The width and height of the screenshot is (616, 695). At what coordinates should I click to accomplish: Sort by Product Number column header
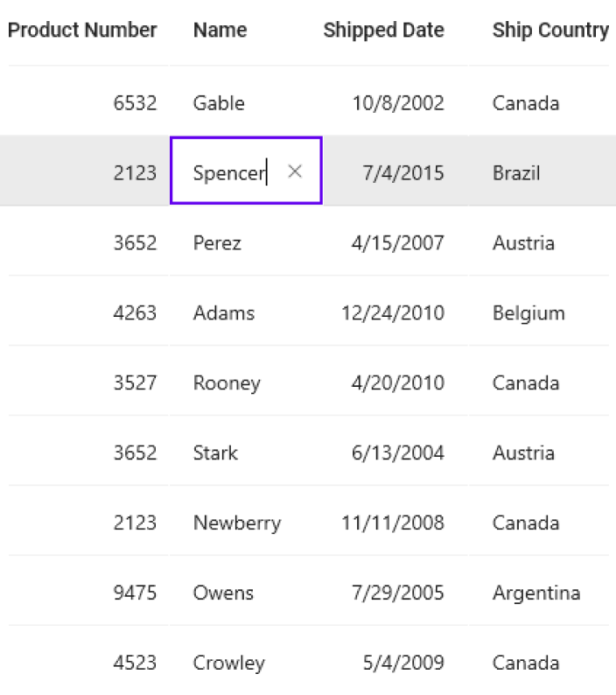pos(82,31)
